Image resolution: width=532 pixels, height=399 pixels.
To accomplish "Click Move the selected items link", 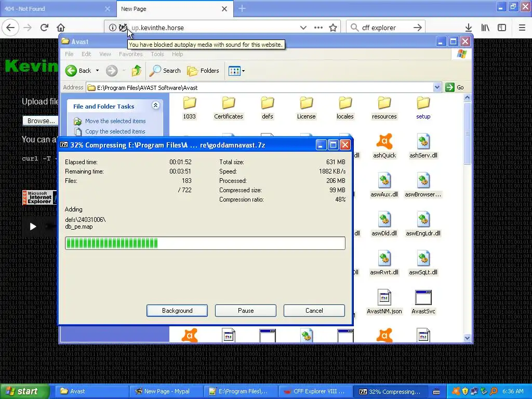I will tap(115, 121).
